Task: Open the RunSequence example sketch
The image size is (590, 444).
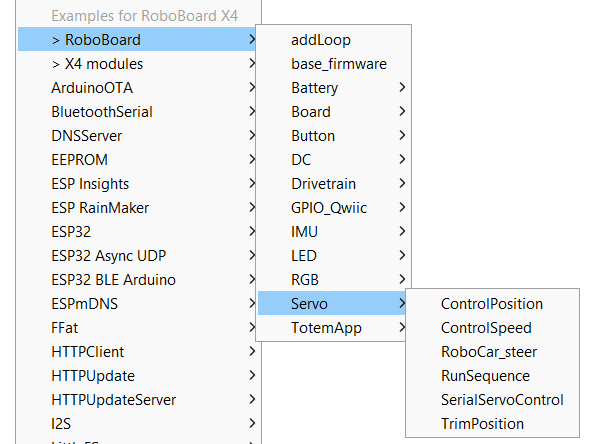Action: 492,376
